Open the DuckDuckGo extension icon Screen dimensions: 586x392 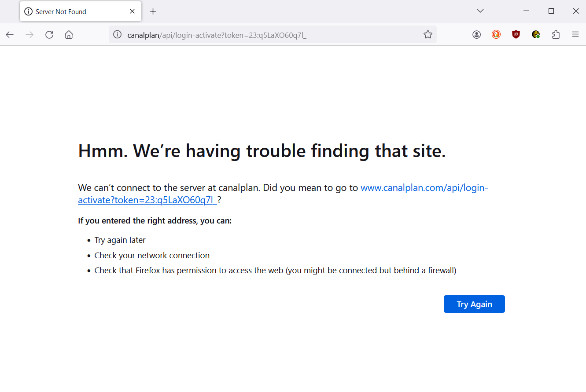point(496,35)
